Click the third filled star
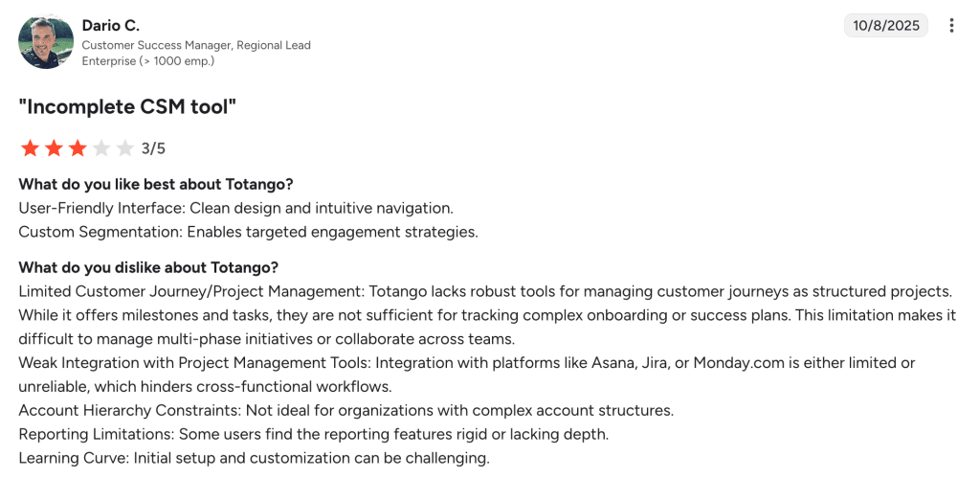The width and height of the screenshot is (980, 478). point(78,148)
